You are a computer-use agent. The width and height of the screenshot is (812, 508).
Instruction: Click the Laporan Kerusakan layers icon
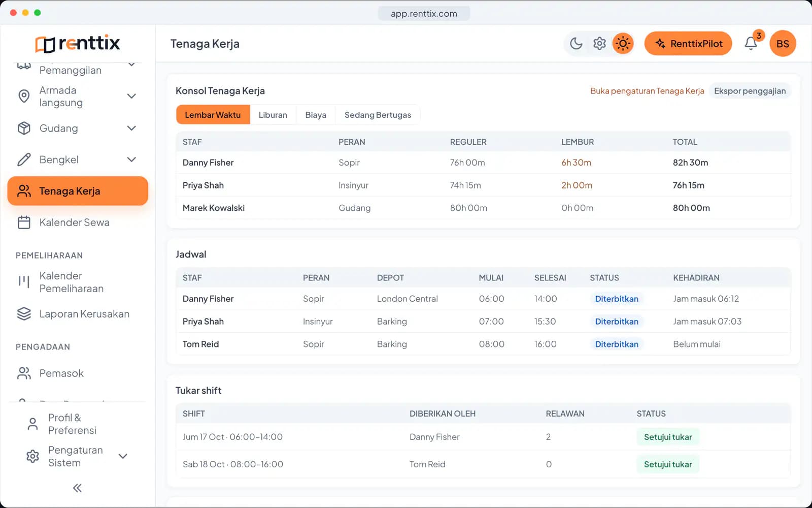coord(24,314)
